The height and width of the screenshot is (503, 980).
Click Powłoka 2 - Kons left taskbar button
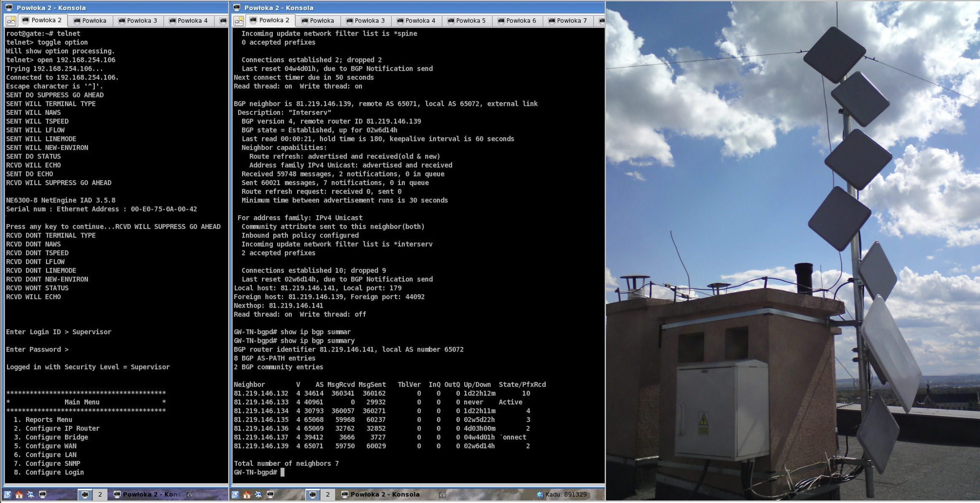click(x=147, y=495)
